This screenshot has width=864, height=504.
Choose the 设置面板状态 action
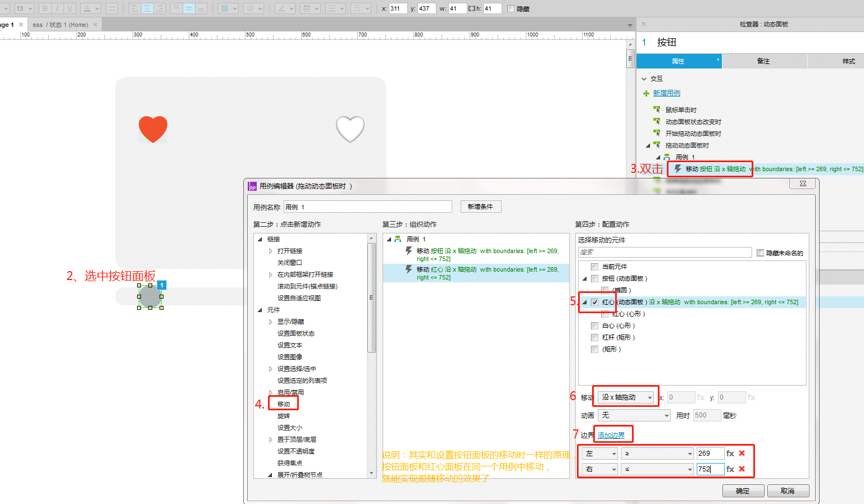[296, 333]
